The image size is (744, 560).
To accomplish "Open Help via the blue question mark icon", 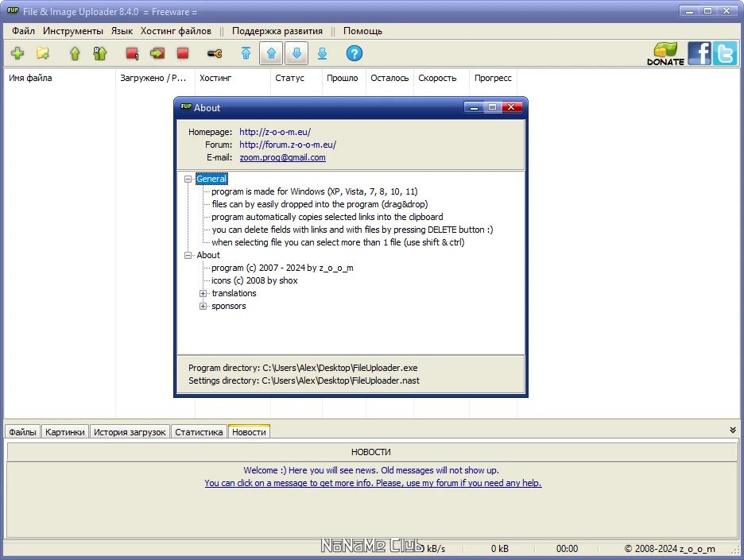I will point(354,53).
